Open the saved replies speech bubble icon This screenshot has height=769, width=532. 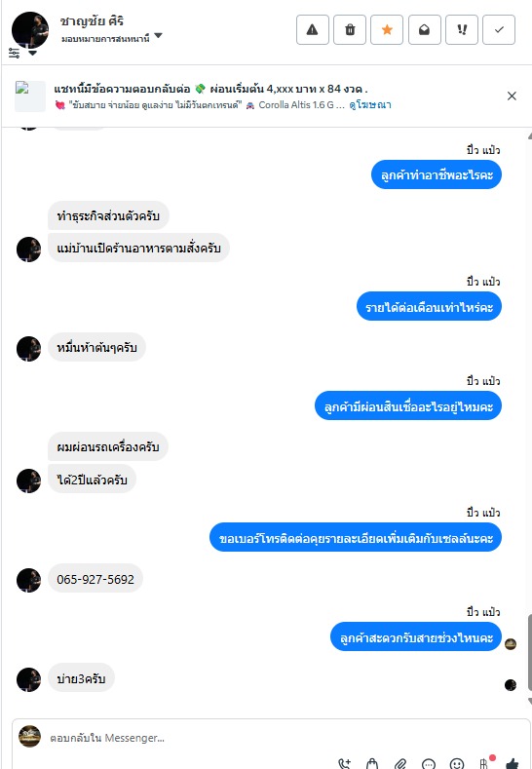pos(429,763)
